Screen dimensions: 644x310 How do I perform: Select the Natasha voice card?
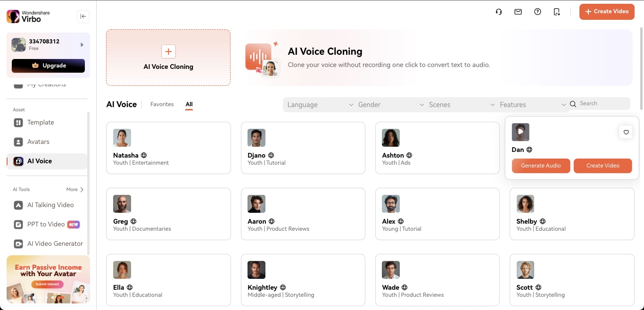tap(168, 148)
